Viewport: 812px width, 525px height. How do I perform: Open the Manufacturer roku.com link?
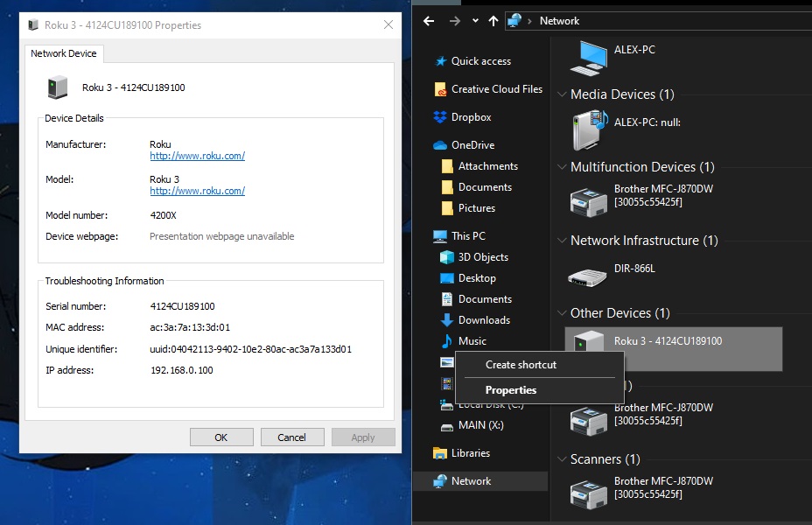click(x=197, y=156)
